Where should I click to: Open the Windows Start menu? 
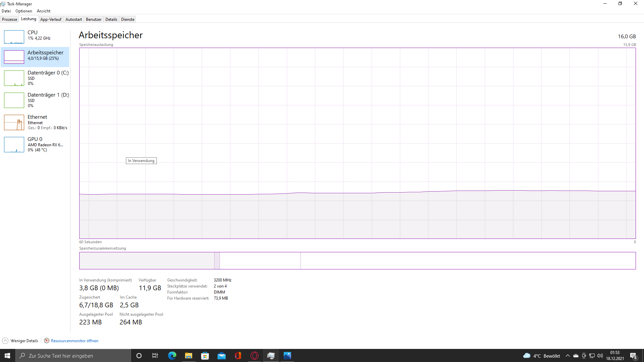tap(8, 356)
